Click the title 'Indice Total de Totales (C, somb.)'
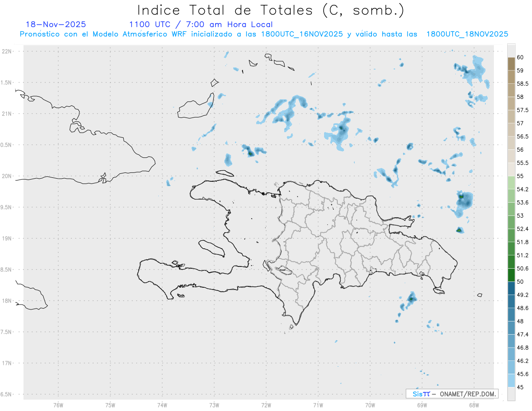Screen dimensions: 532x411 coord(270,10)
